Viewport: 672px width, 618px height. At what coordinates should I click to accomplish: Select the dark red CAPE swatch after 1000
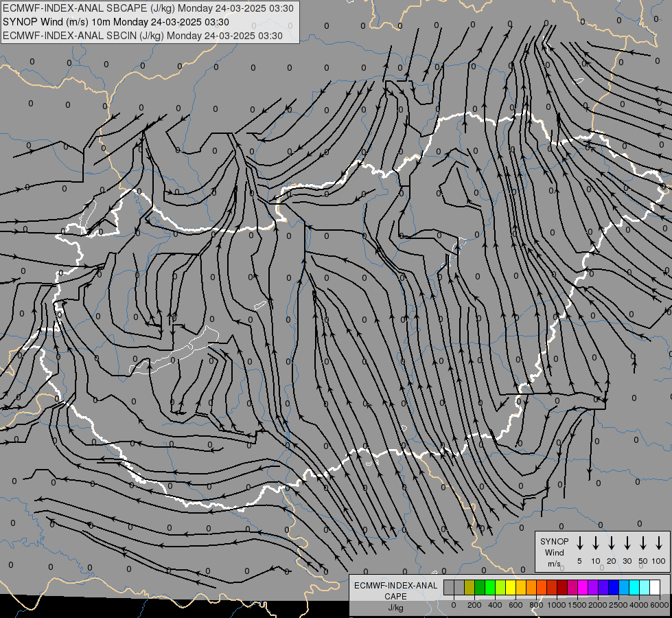pyautogui.click(x=562, y=587)
